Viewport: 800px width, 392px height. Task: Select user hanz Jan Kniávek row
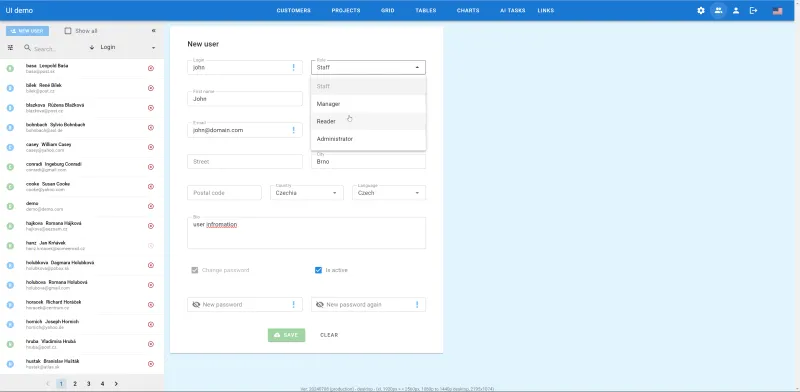point(82,246)
